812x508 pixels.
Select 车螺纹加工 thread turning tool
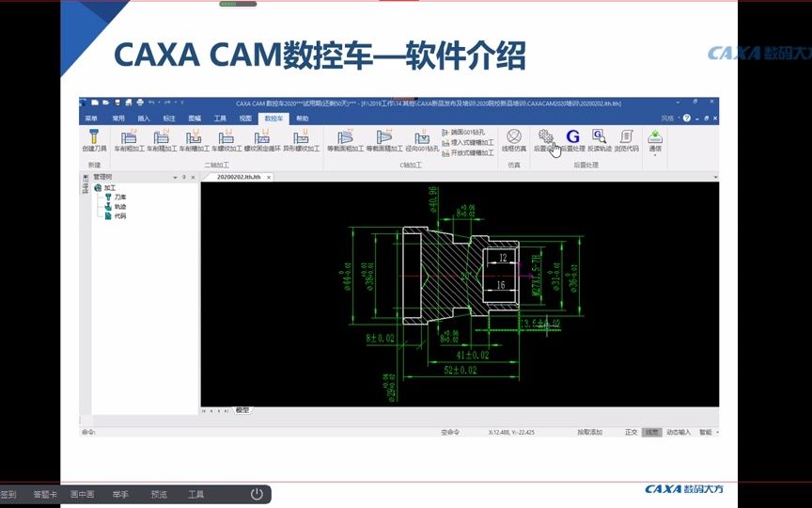tap(226, 140)
